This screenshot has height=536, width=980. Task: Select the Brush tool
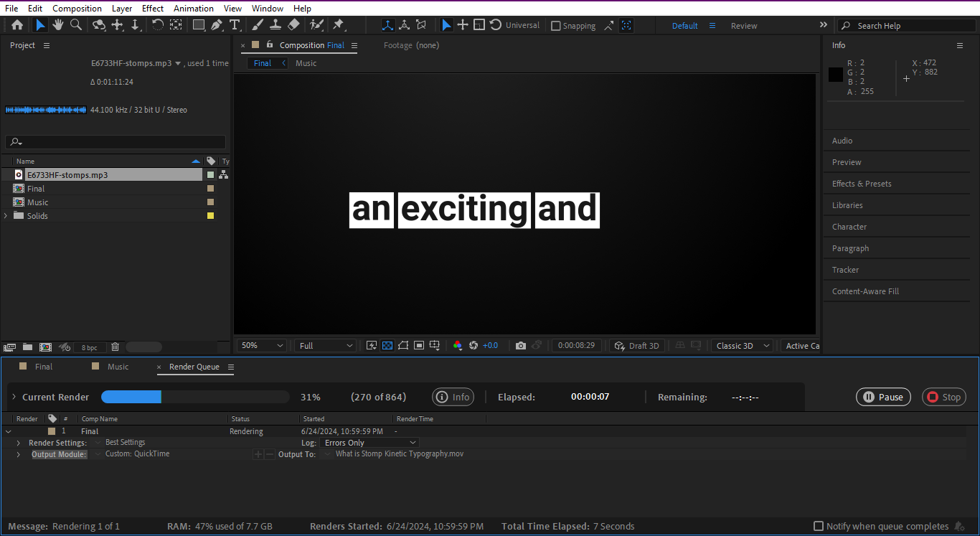pyautogui.click(x=258, y=25)
